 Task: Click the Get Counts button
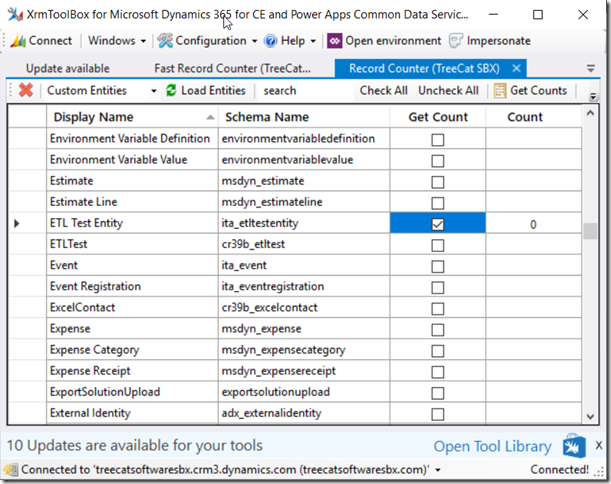(x=530, y=90)
